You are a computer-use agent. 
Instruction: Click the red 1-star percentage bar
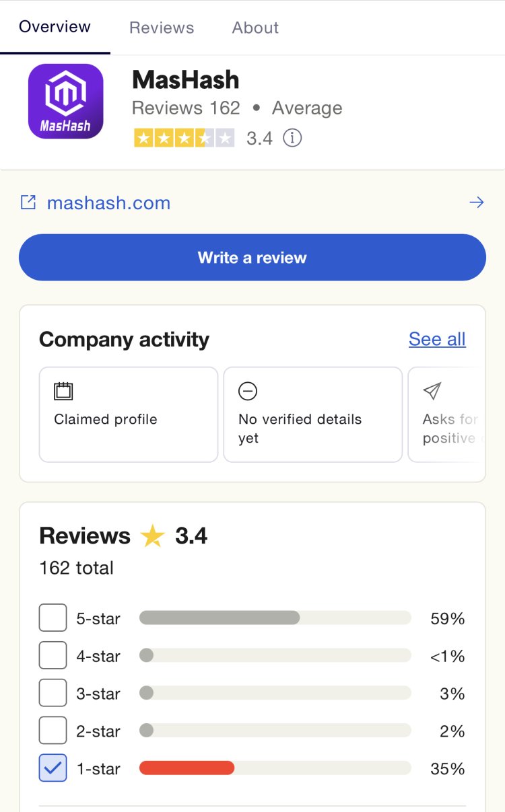click(x=187, y=768)
